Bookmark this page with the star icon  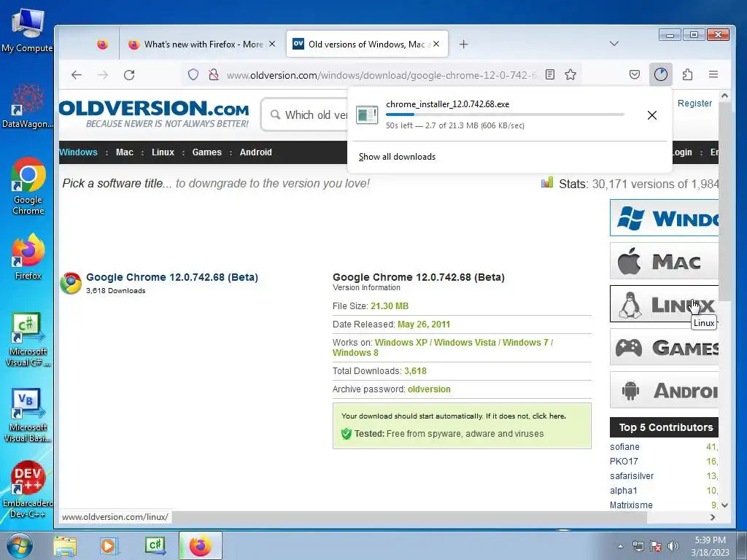[x=570, y=74]
